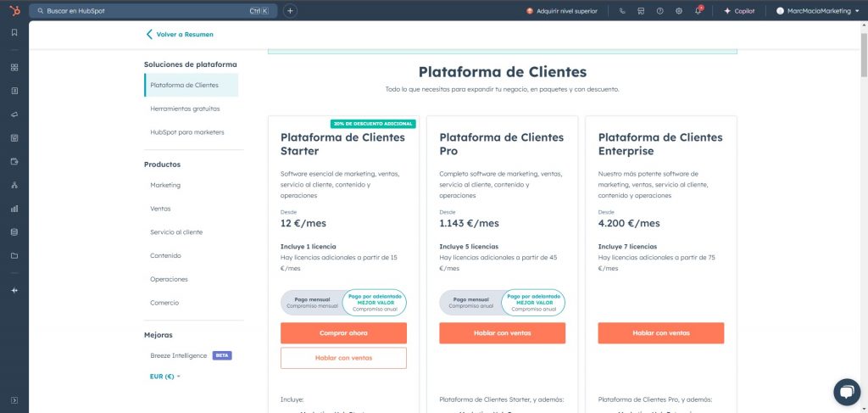The height and width of the screenshot is (413, 868).
Task: Click the help question mark icon
Action: tap(660, 11)
